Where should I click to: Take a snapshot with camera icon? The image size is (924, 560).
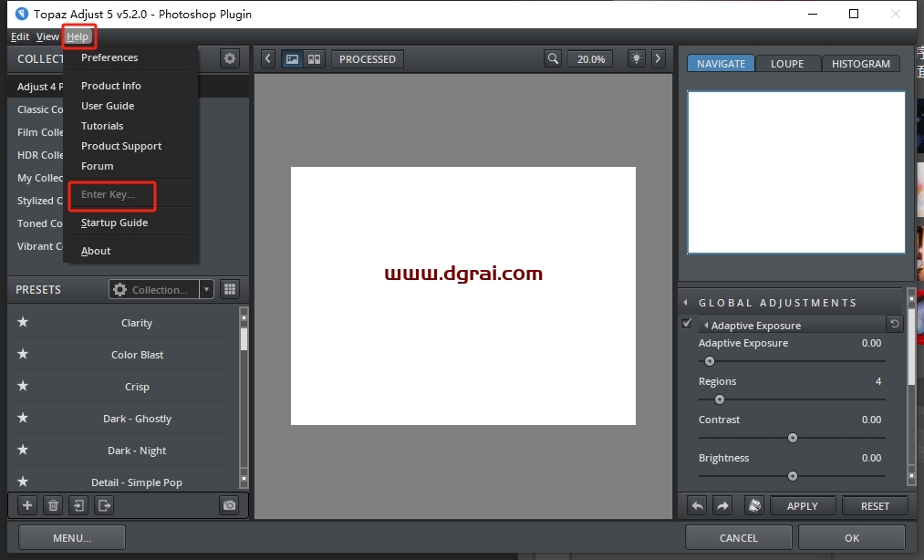coord(229,505)
